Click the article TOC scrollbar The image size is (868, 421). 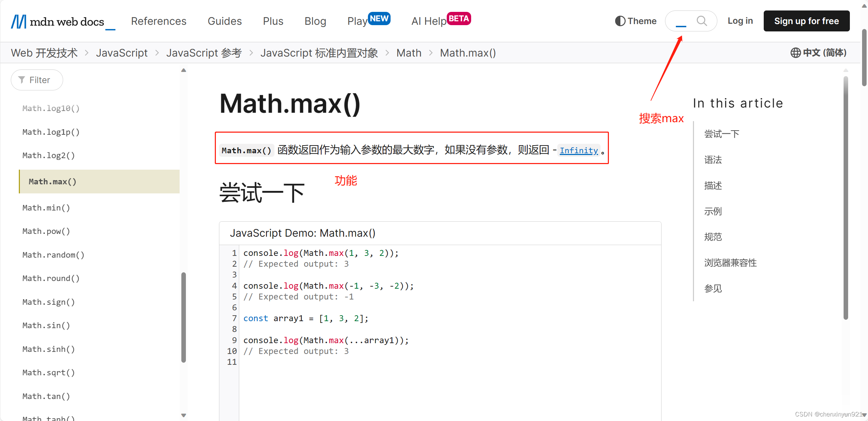coord(846,198)
